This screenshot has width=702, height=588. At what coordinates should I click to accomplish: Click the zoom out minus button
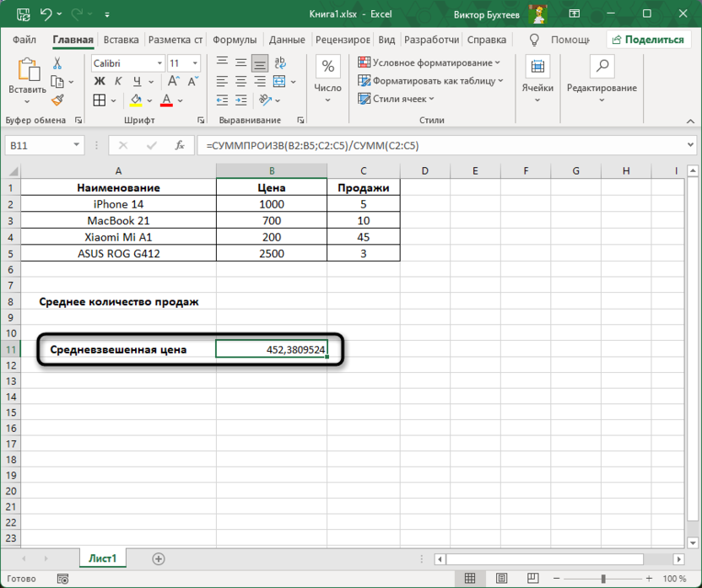pyautogui.click(x=557, y=579)
